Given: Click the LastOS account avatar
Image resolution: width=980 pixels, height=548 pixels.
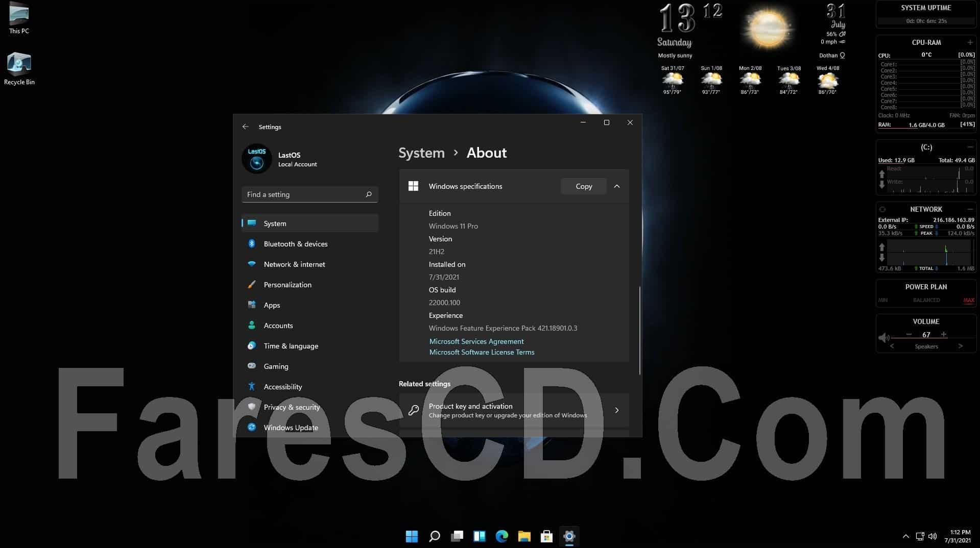Looking at the screenshot, I should [256, 159].
